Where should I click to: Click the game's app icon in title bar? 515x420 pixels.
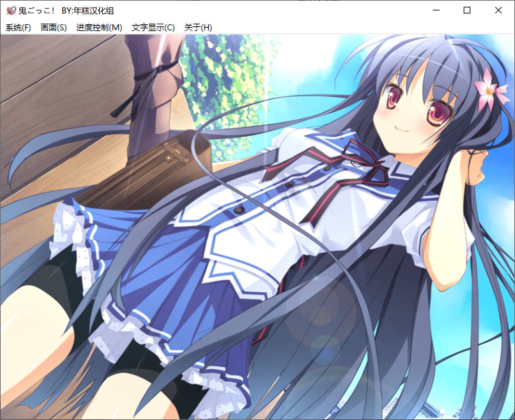click(11, 11)
